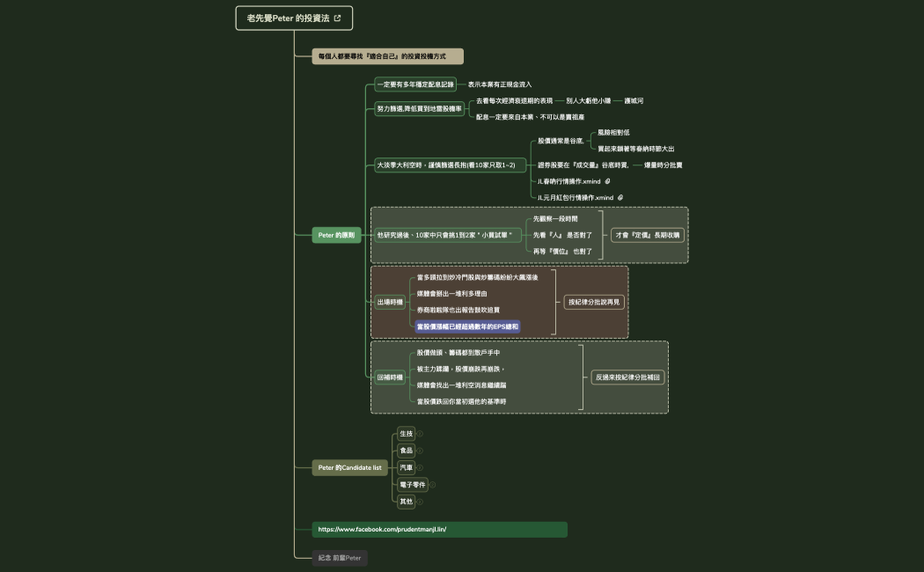
Task: Select the beige 每個人都要尋找 topic
Action: (x=387, y=56)
